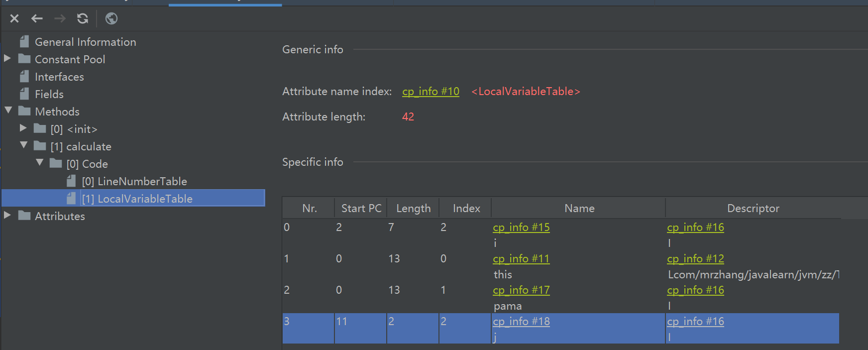Expand the Attributes folder arrow
The image size is (868, 350).
(7, 215)
